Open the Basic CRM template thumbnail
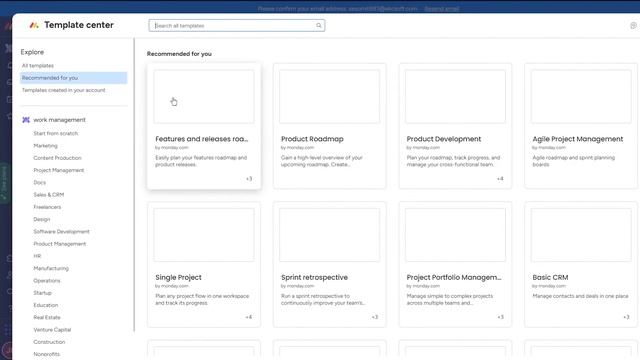This screenshot has height=360, width=640. point(581,235)
